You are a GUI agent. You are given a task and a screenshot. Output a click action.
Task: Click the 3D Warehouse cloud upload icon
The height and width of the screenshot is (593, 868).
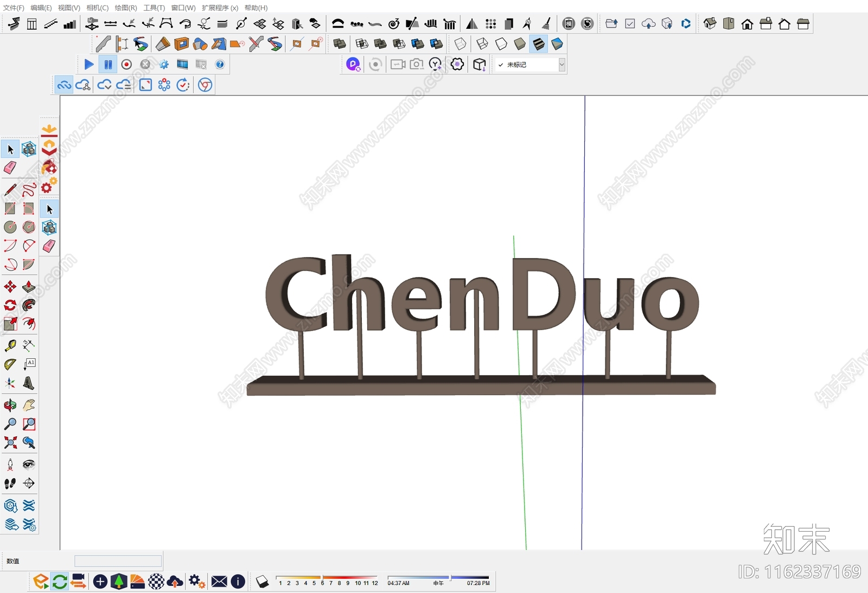649,24
